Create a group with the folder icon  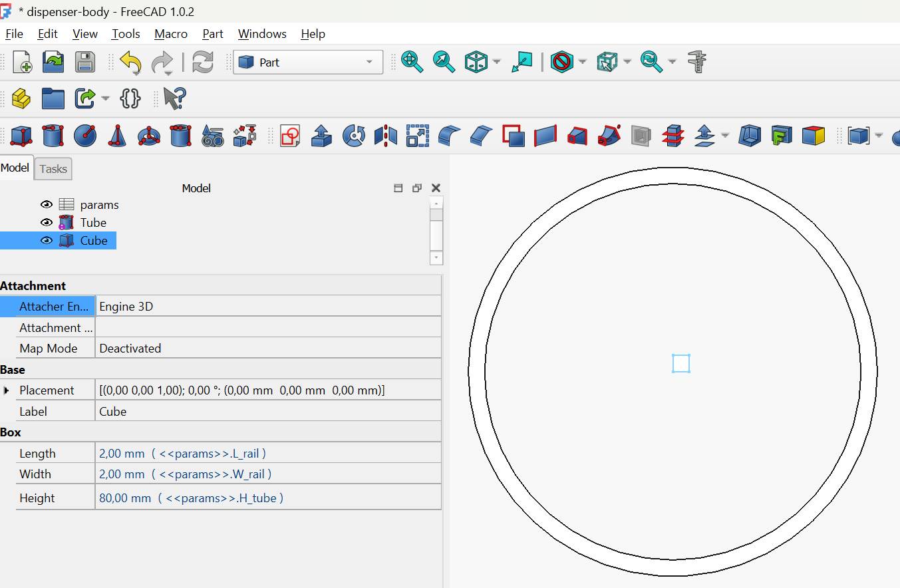(x=53, y=99)
